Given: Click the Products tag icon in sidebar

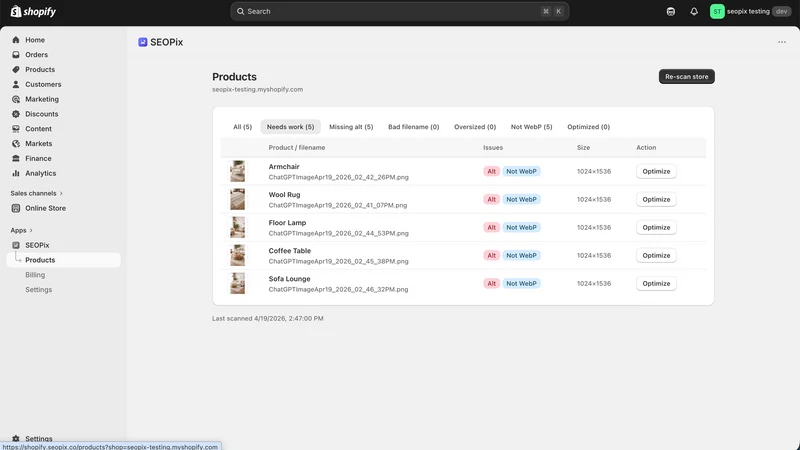Looking at the screenshot, I should pyautogui.click(x=16, y=69).
